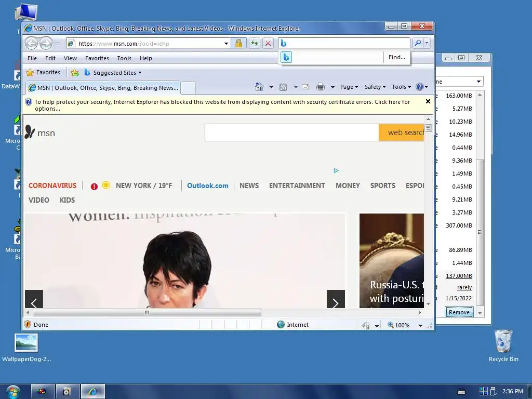Select the Bing provider icon in search dropdown

286,57
